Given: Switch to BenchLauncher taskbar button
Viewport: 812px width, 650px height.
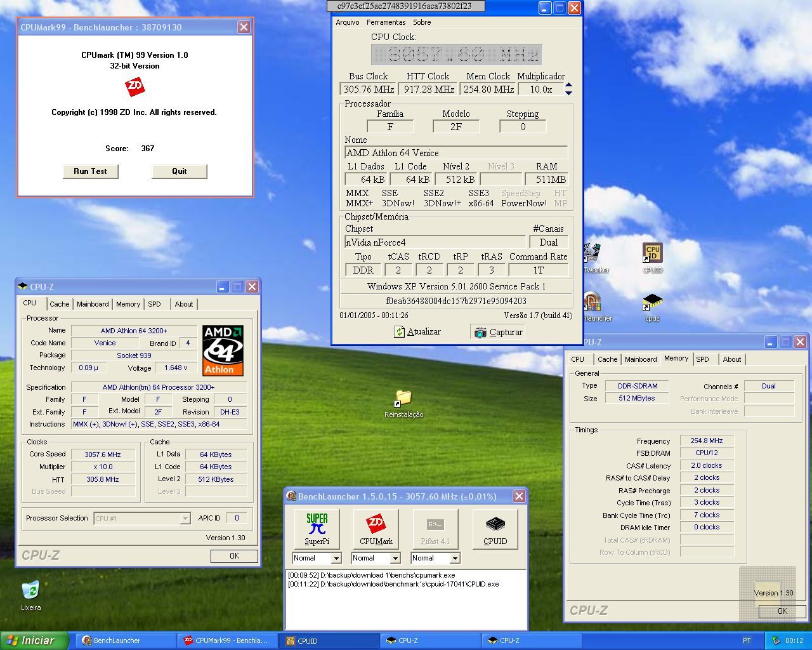Looking at the screenshot, I should pos(126,641).
